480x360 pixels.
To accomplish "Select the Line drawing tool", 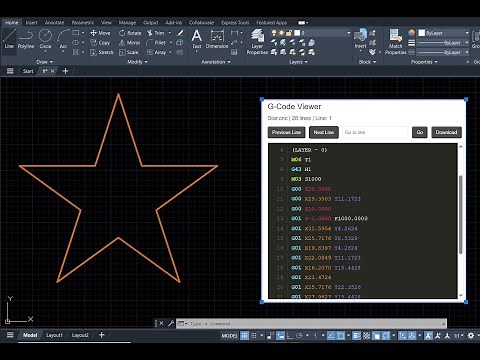I will pyautogui.click(x=9, y=39).
